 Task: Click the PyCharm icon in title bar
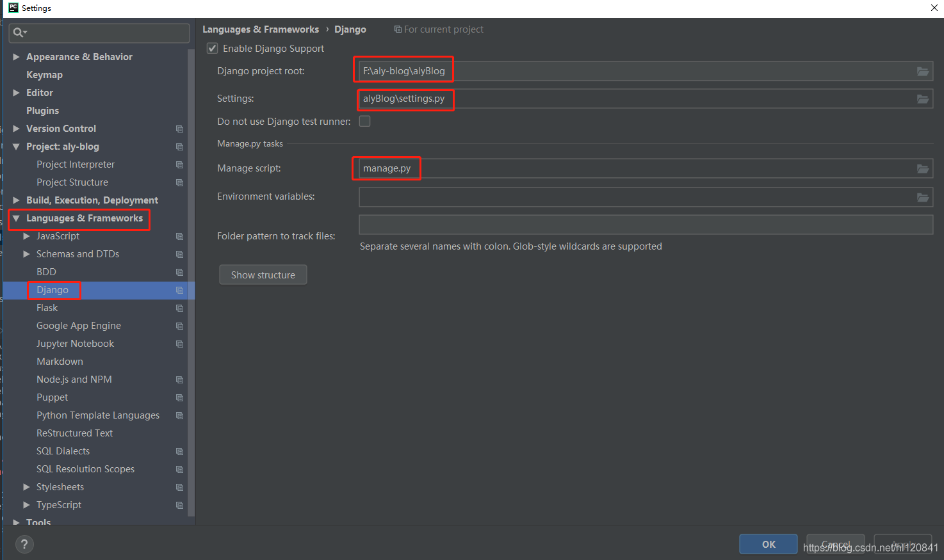[13, 8]
